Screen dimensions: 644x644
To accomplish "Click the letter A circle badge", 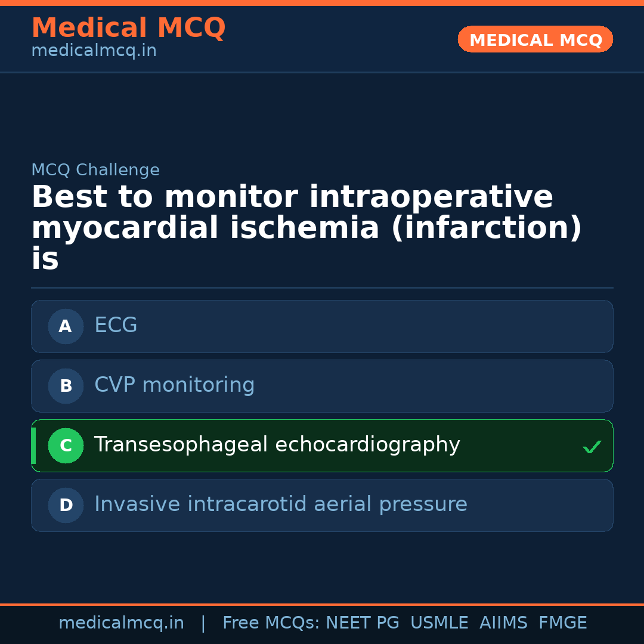I will tap(66, 326).
